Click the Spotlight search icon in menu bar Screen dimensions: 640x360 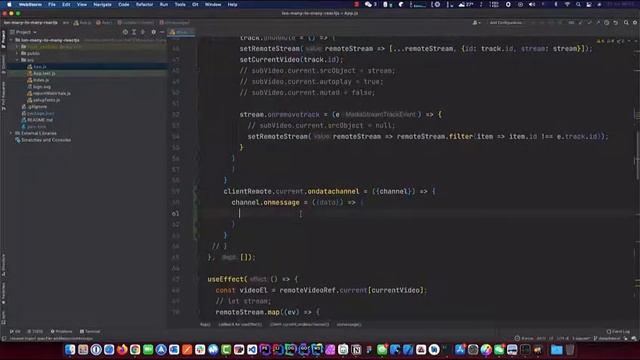point(578,4)
